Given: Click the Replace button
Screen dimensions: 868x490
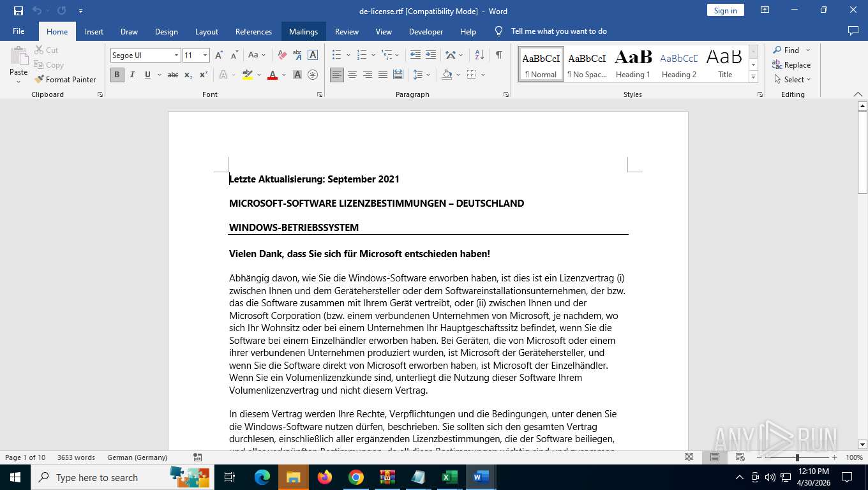Looking at the screenshot, I should [x=791, y=64].
